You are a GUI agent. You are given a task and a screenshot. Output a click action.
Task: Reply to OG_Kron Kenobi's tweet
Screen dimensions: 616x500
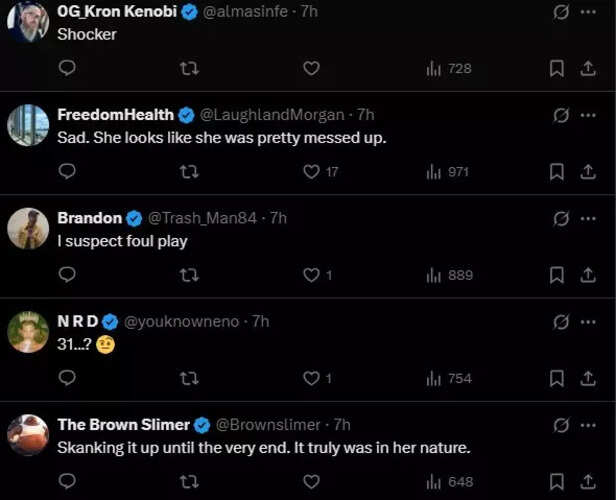(x=67, y=68)
